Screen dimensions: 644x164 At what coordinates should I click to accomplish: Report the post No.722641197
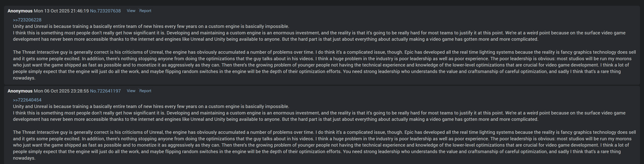click(x=145, y=91)
